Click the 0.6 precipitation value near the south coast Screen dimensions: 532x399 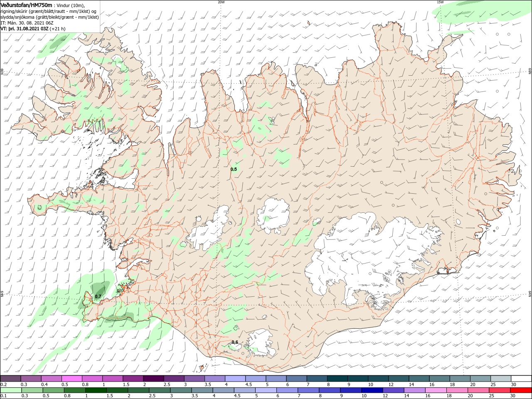tap(235, 342)
